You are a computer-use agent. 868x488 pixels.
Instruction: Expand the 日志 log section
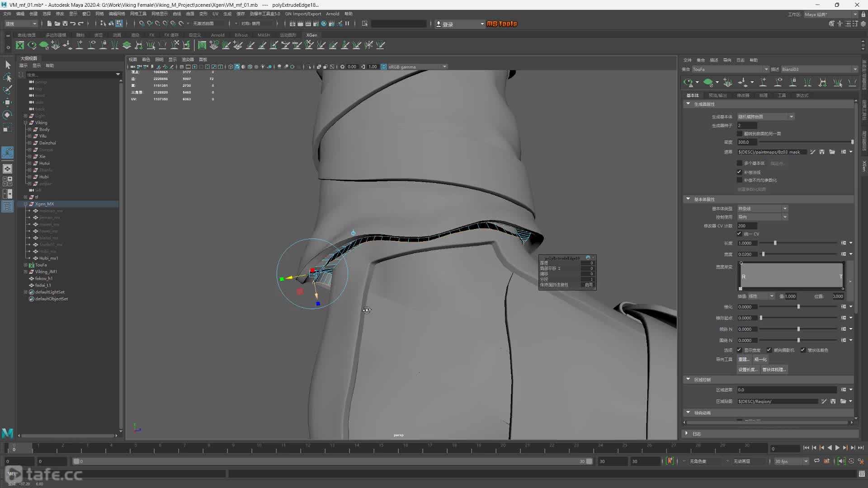[x=687, y=433]
